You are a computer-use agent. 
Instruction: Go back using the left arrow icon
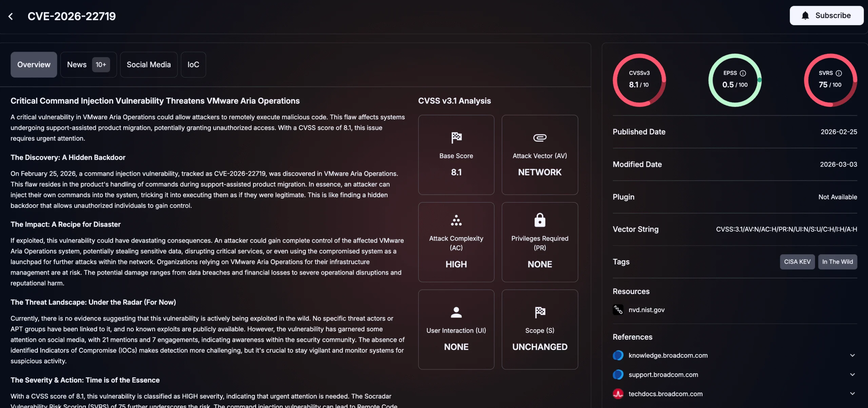coord(11,16)
